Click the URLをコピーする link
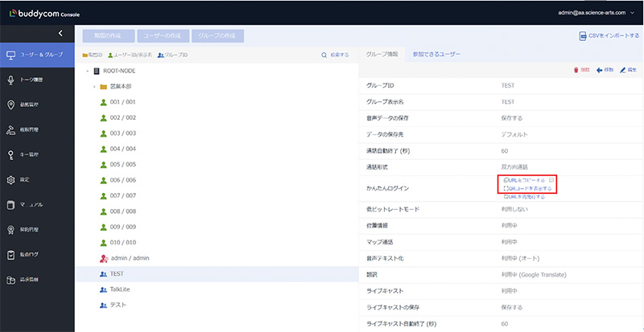 point(525,180)
